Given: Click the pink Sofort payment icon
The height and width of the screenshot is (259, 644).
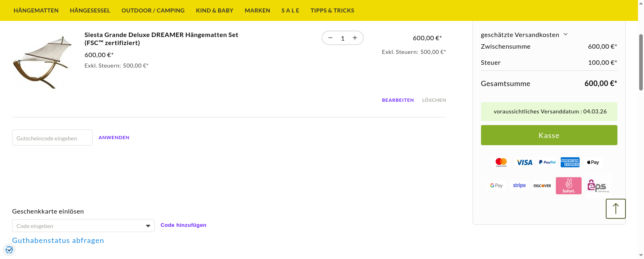Looking at the screenshot, I should 569,185.
